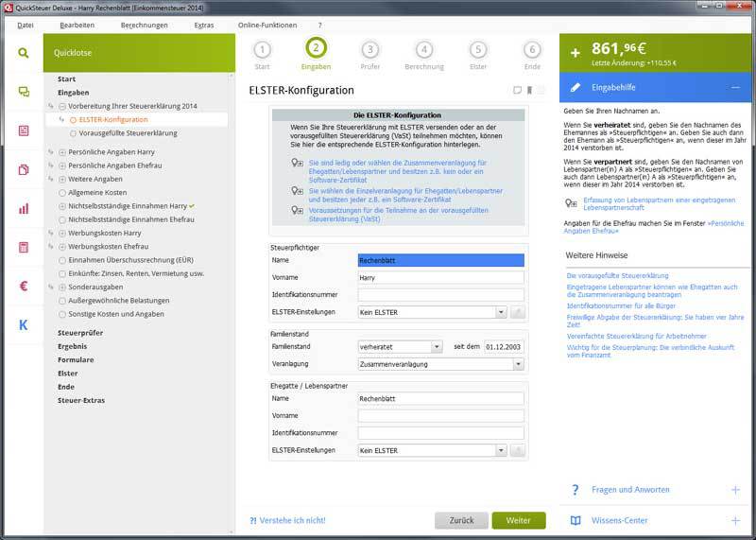Open the calculator icon in left sidebar
Image resolution: width=756 pixels, height=540 pixels.
pos(23,248)
